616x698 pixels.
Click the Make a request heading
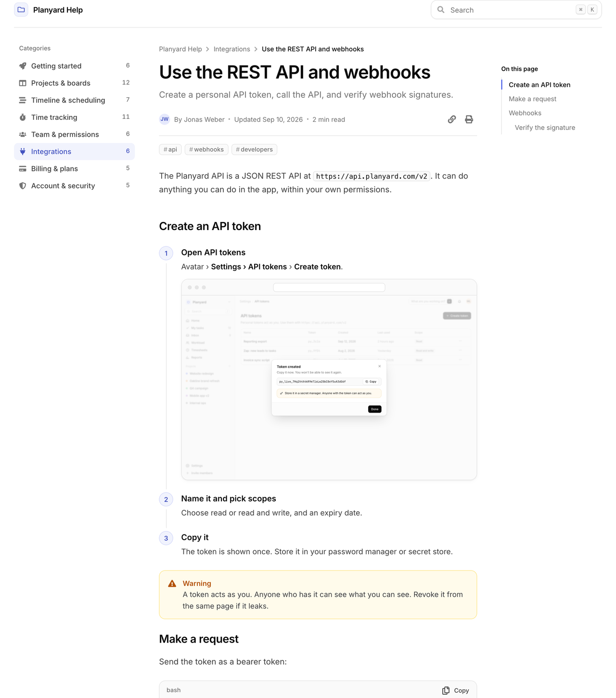pos(199,639)
